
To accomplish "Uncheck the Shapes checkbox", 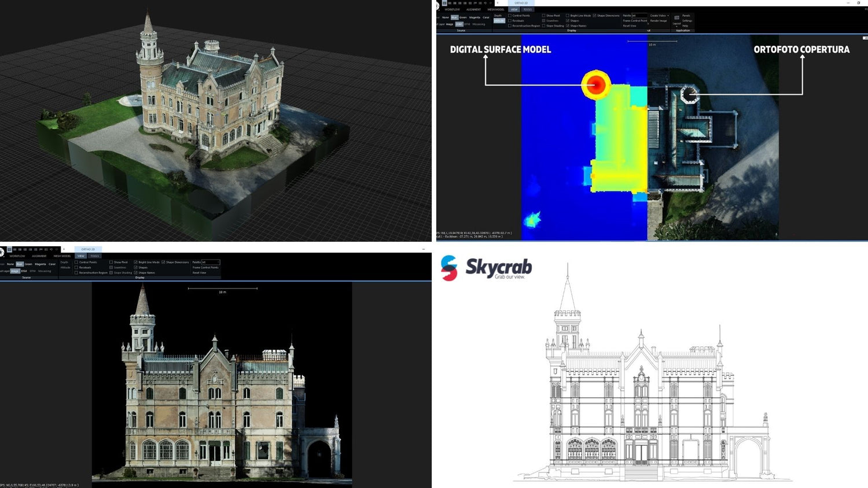I will coord(568,21).
